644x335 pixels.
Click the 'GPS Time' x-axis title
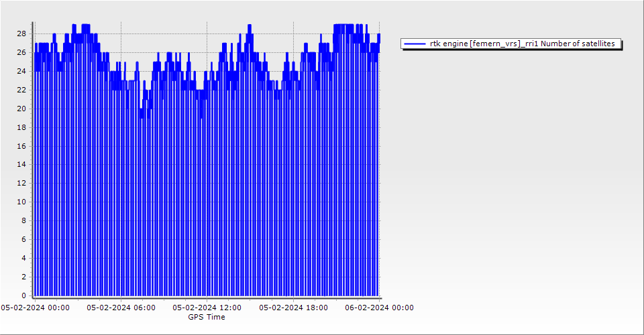(x=207, y=317)
